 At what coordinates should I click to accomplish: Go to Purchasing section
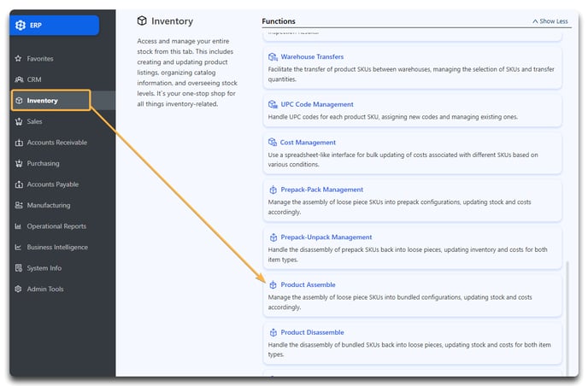43,163
